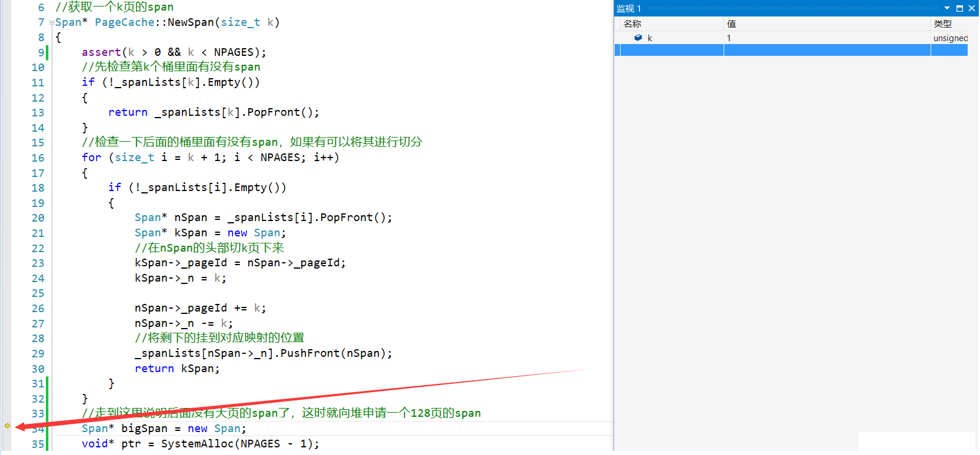Image resolution: width=980 pixels, height=455 pixels.
Task: Click the return _spanLists[k].PopFront() line
Action: click(214, 112)
